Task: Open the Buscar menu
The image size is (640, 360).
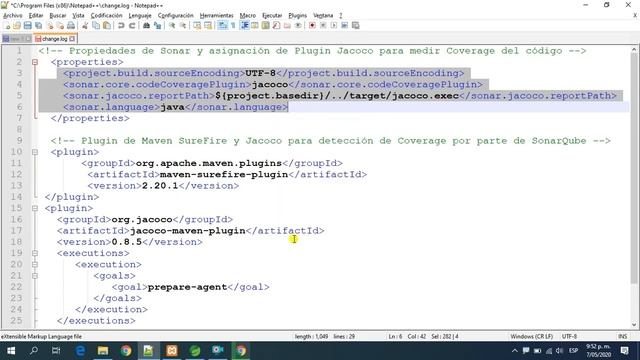Action: pyautogui.click(x=58, y=16)
